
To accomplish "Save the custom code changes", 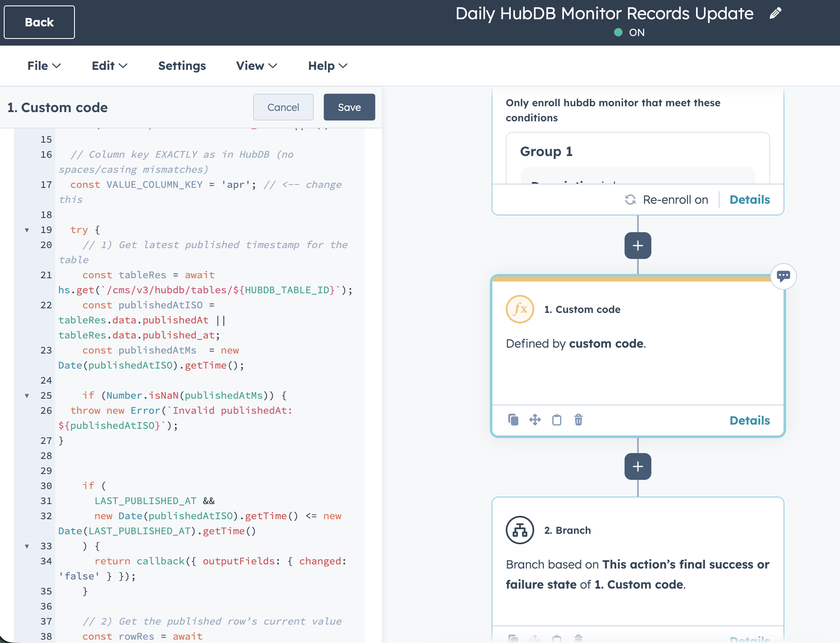I will click(349, 107).
